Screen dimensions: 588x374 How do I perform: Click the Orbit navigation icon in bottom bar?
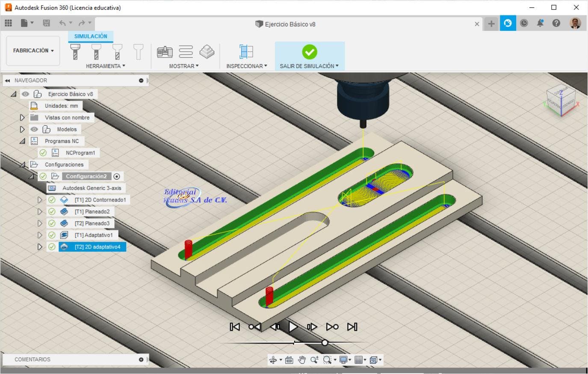tap(273, 360)
